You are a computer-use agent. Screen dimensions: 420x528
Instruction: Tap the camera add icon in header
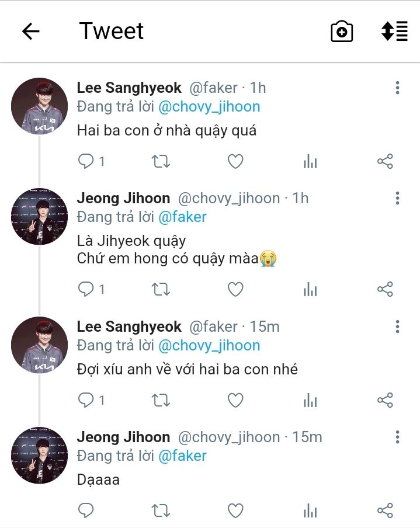342,32
